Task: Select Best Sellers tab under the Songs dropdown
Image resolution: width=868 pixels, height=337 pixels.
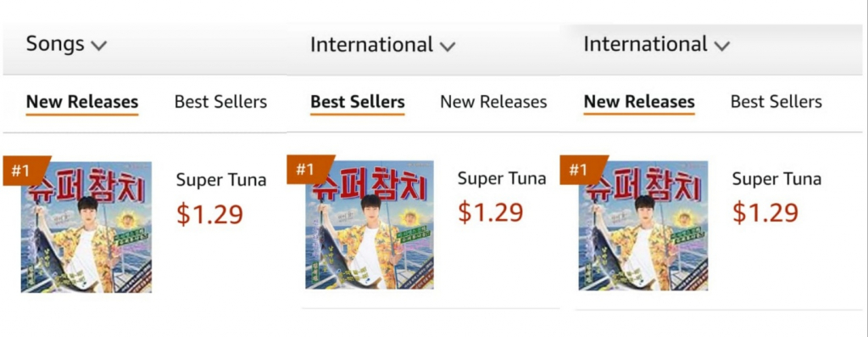Action: (221, 102)
